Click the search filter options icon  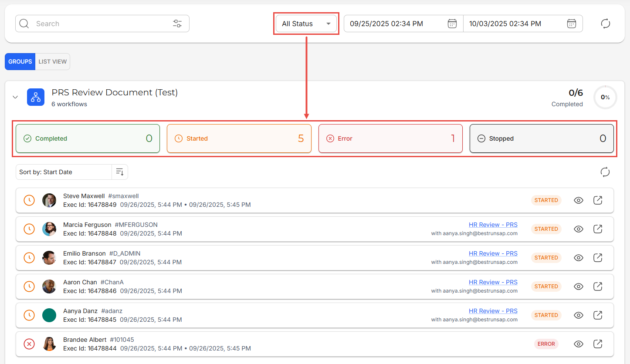177,24
